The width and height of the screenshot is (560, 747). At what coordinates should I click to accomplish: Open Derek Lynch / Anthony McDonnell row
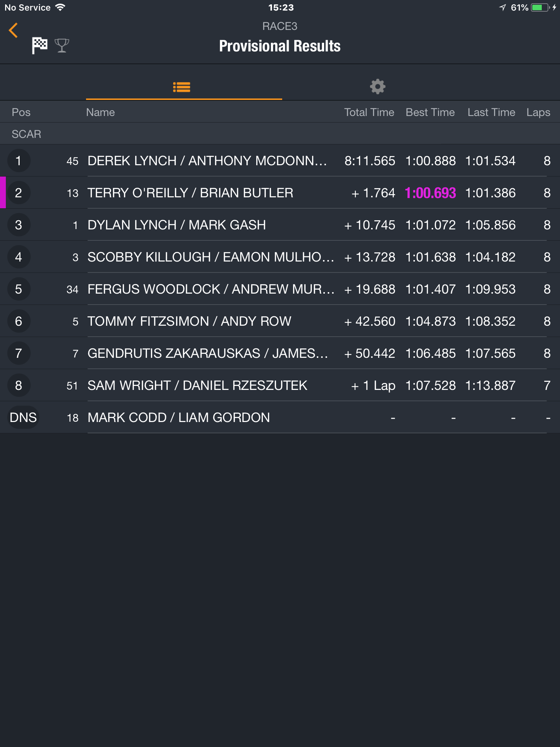[x=280, y=161]
